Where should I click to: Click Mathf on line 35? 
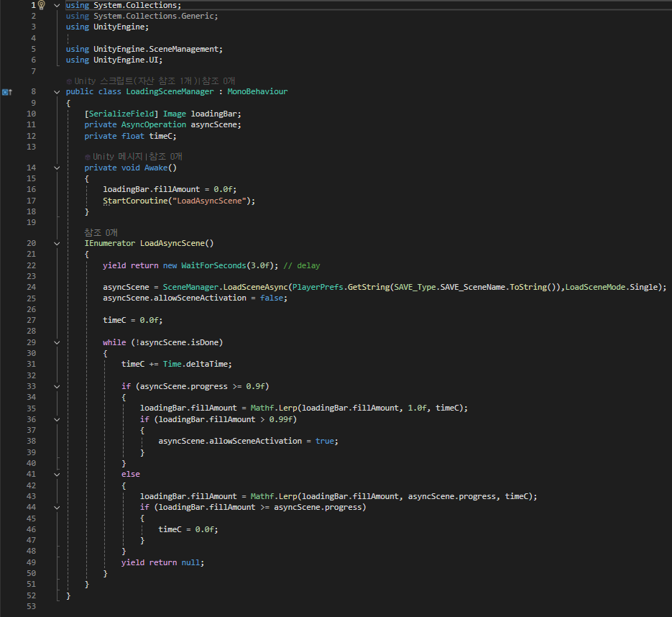(262, 408)
